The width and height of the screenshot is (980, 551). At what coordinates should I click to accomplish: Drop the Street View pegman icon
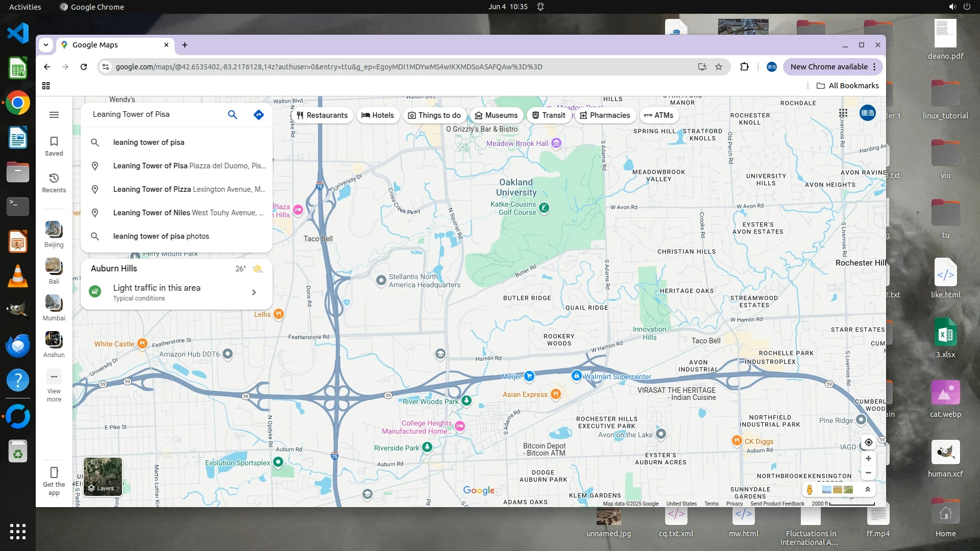click(x=810, y=490)
